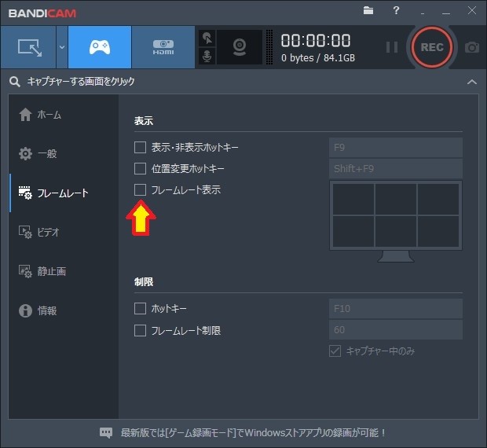Viewport: 487px width, 448px height.
Task: Select the screen rectangle recording mode
Action: (27, 47)
